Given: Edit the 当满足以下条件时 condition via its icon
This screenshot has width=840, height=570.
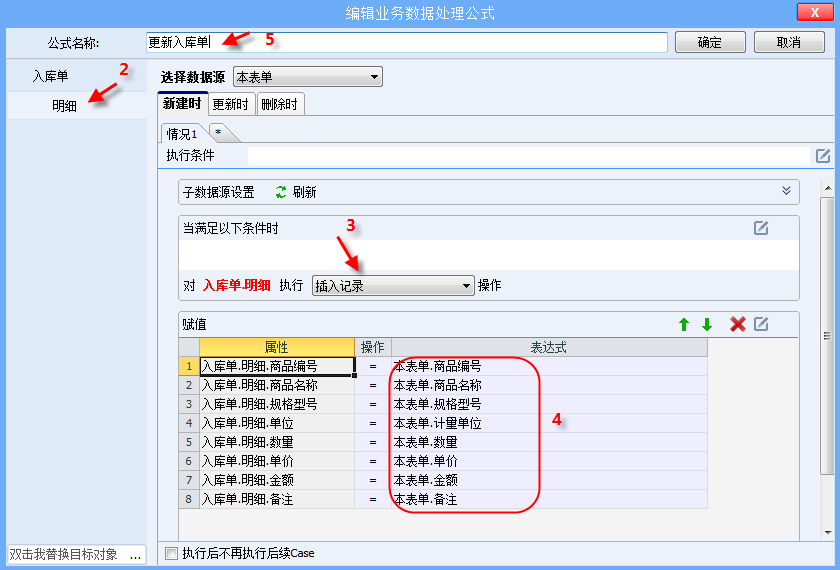Looking at the screenshot, I should [761, 228].
